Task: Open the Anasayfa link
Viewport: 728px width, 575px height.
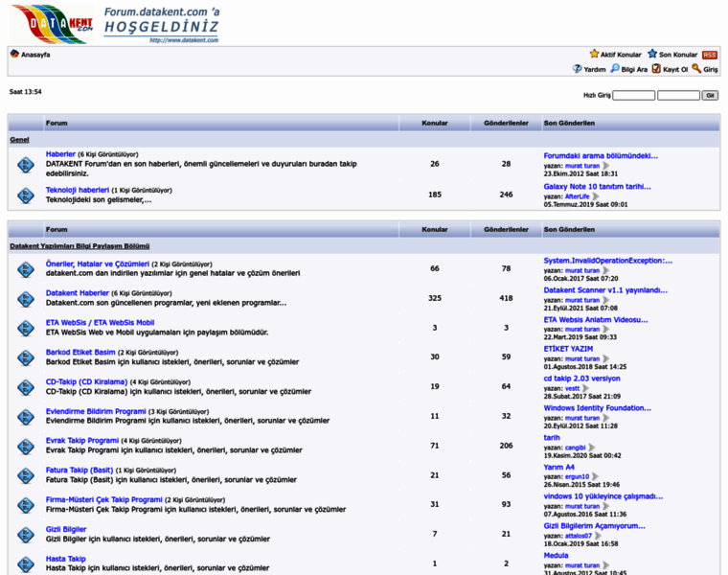Action: tap(35, 55)
